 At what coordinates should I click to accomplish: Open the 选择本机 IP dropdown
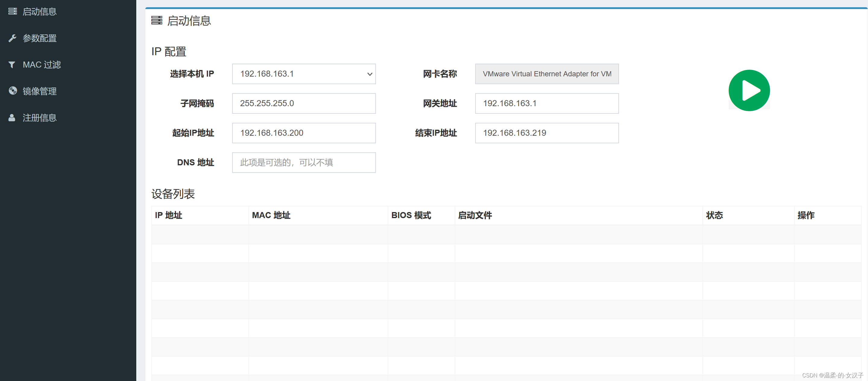pyautogui.click(x=303, y=74)
